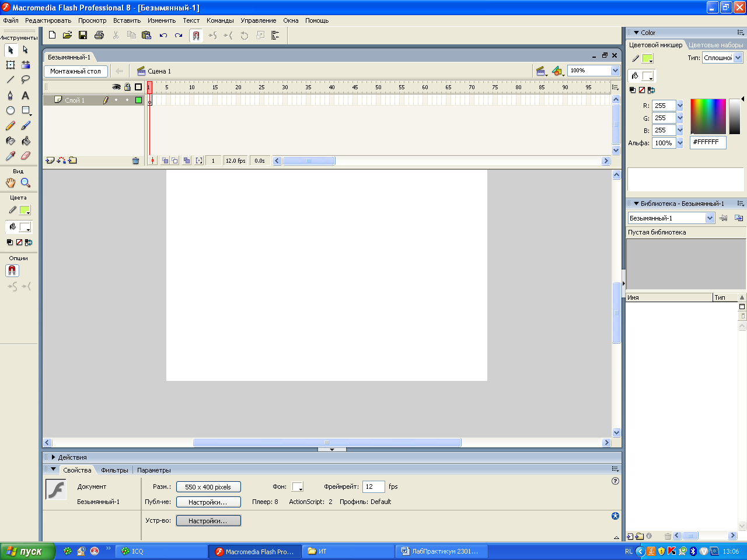This screenshot has height=560, width=747.
Task: Collapse the Свойства properties panel
Action: (54, 469)
